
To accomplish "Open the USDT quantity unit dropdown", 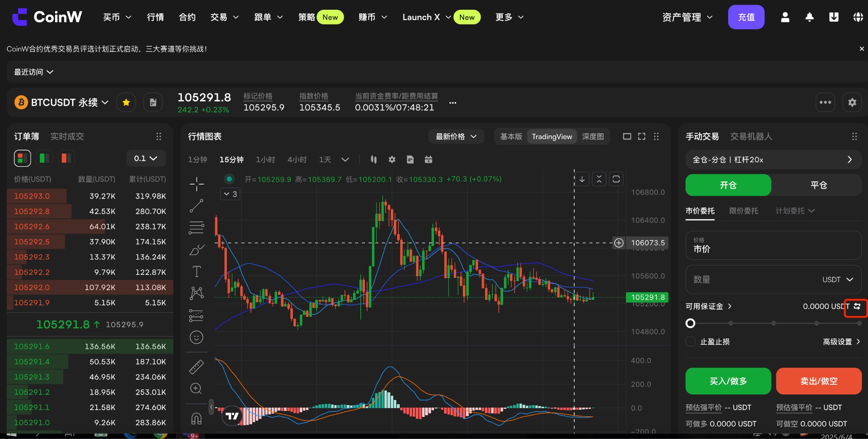I will click(x=837, y=280).
